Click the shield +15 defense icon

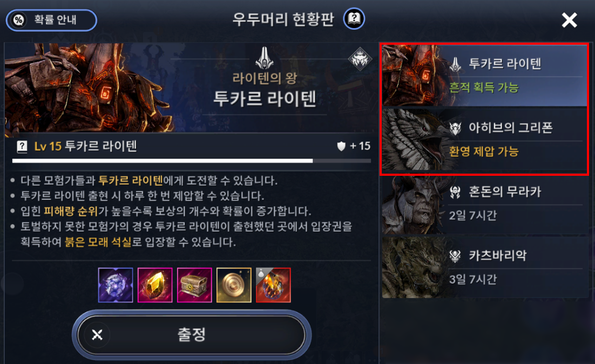pyautogui.click(x=341, y=146)
